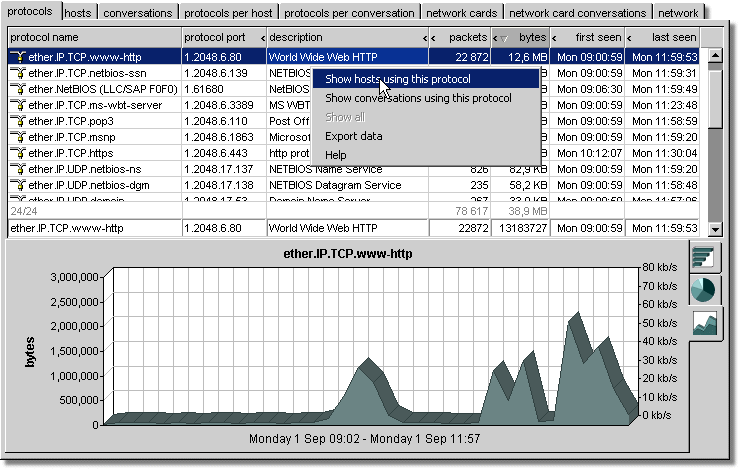740x470 pixels.
Task: Click port cell 1.2048.6.1863
Action: [224, 137]
